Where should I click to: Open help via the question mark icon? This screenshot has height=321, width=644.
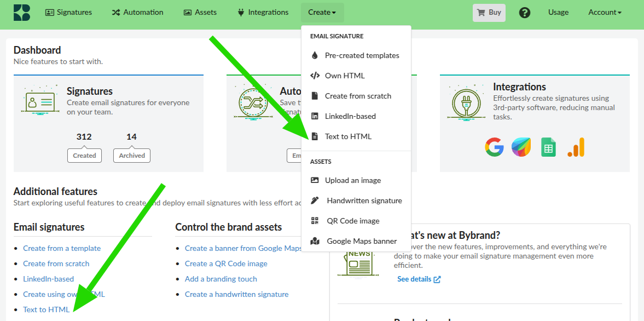(525, 12)
